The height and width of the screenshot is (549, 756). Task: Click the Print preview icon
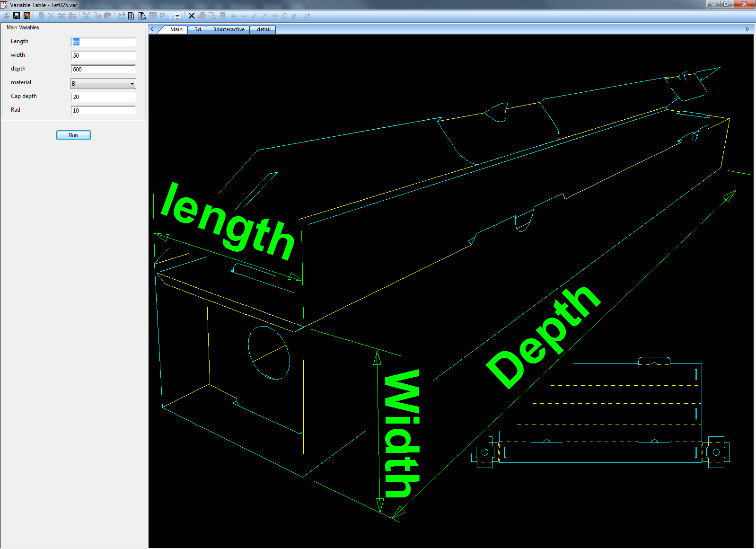coord(212,16)
